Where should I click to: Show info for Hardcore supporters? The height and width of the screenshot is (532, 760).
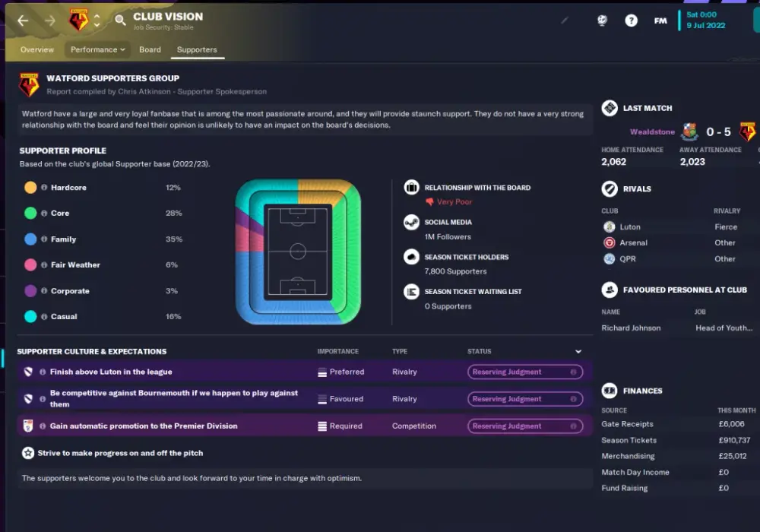click(x=44, y=188)
